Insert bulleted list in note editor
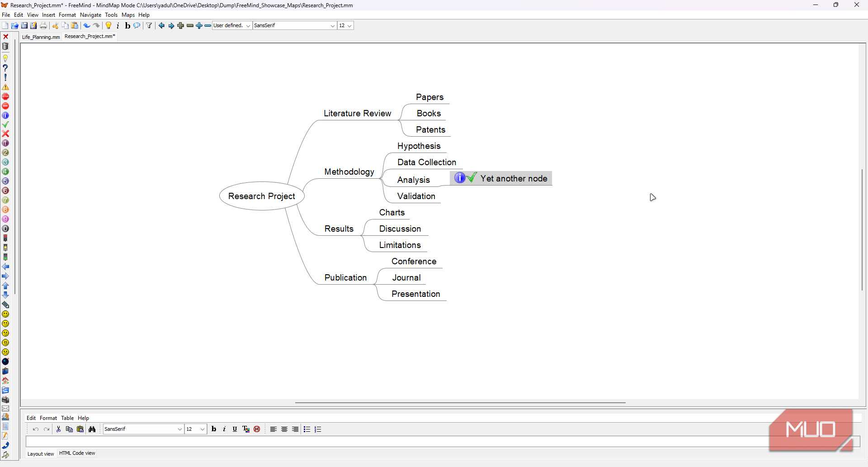868x467 pixels. 307,429
